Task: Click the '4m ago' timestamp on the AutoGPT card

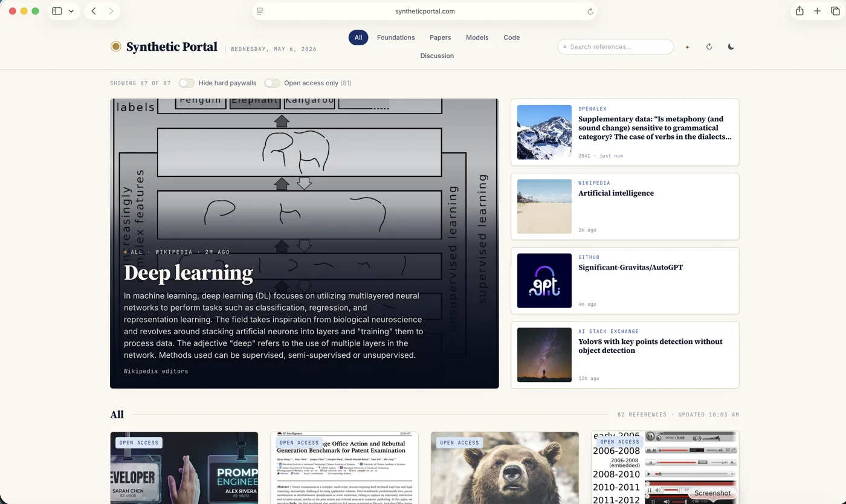Action: click(587, 304)
